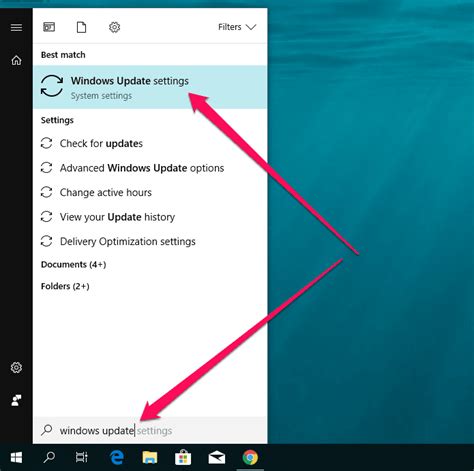Switch to Google Chrome on the taskbar
The height and width of the screenshot is (471, 474).
[x=250, y=457]
